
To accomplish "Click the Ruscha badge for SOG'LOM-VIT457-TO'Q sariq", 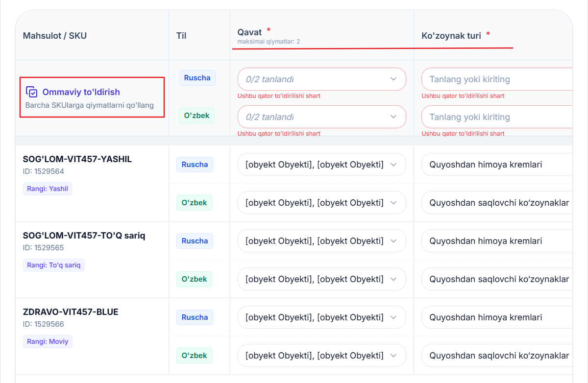I will click(x=195, y=241).
